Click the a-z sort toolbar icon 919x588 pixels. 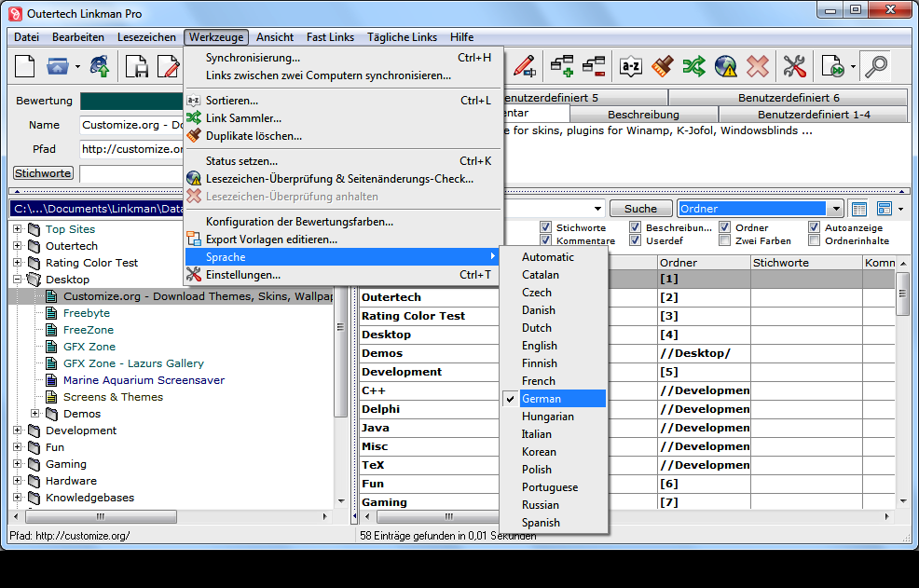pyautogui.click(x=631, y=66)
